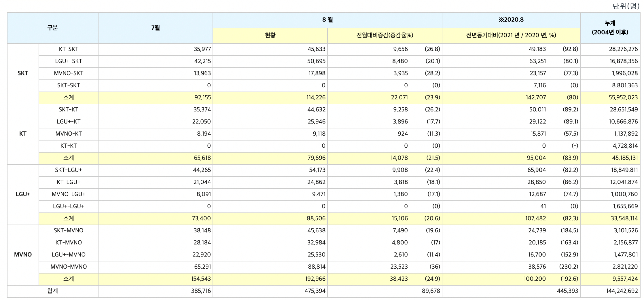This screenshot has height=300, width=644.
Task: Click the MVNO-MVNO row label
Action: tap(69, 267)
